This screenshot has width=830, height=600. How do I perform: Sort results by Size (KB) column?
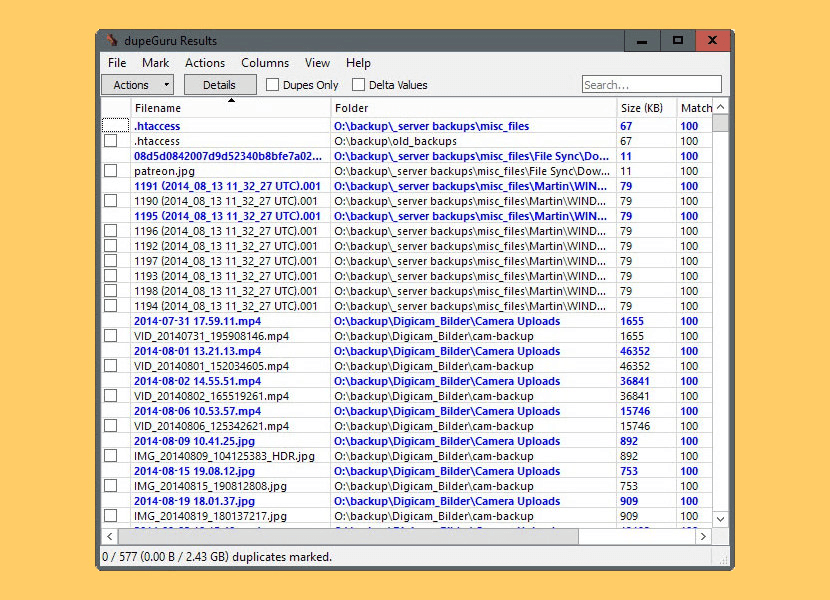point(641,108)
